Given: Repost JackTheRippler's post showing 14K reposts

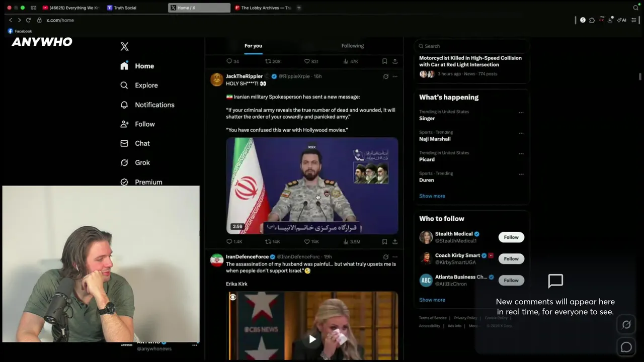Looking at the screenshot, I should tap(272, 242).
